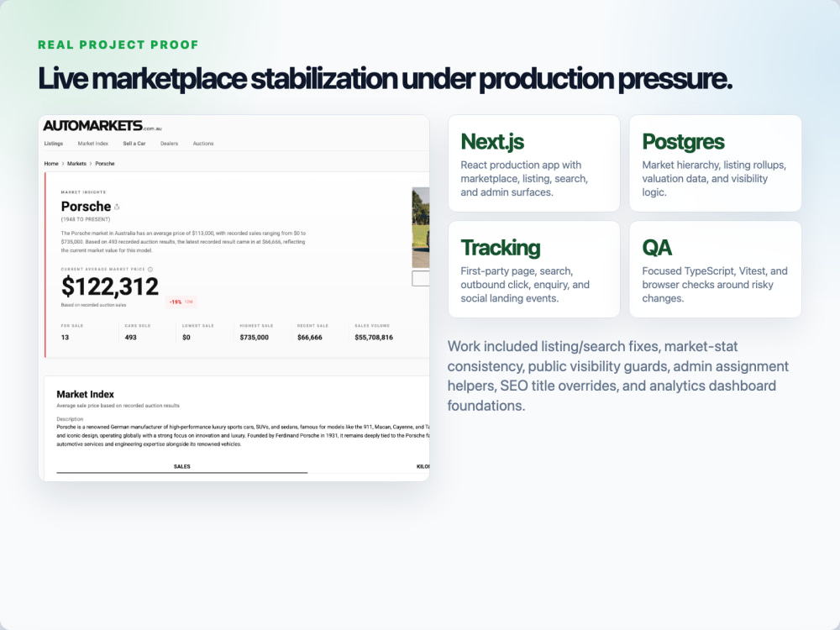Click the Market Index section heading
Viewport: 840px width, 630px height.
click(x=85, y=394)
